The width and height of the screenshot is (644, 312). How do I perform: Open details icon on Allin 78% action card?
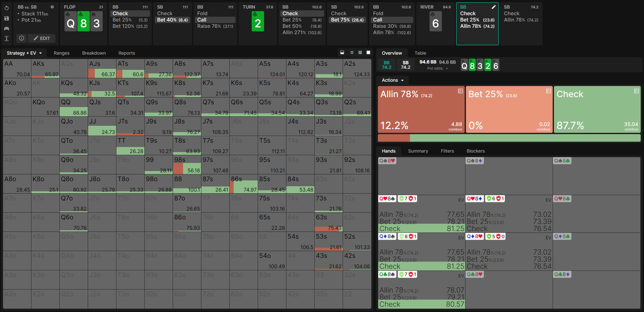[x=460, y=91]
